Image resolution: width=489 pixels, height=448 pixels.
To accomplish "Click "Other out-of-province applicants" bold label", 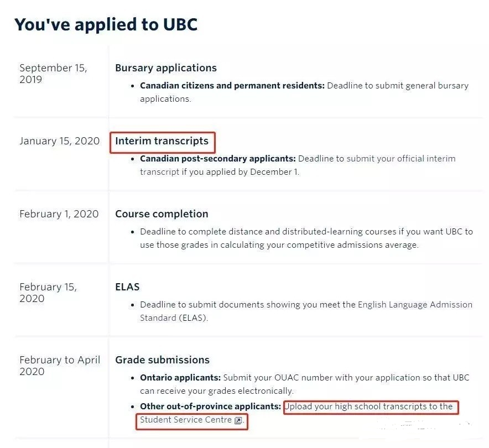I will 211,406.
